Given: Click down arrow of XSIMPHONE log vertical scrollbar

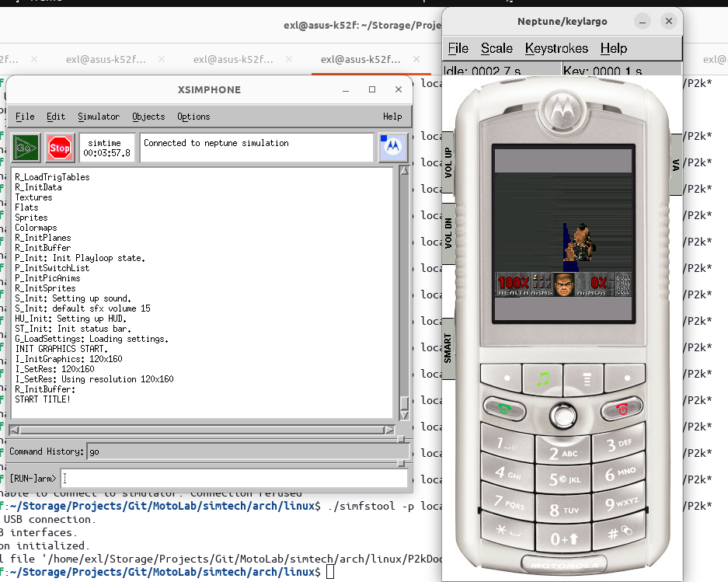Looking at the screenshot, I should click(404, 415).
